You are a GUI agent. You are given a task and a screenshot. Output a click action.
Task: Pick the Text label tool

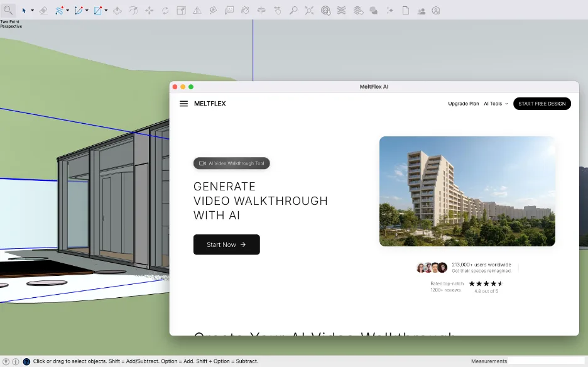pyautogui.click(x=229, y=11)
